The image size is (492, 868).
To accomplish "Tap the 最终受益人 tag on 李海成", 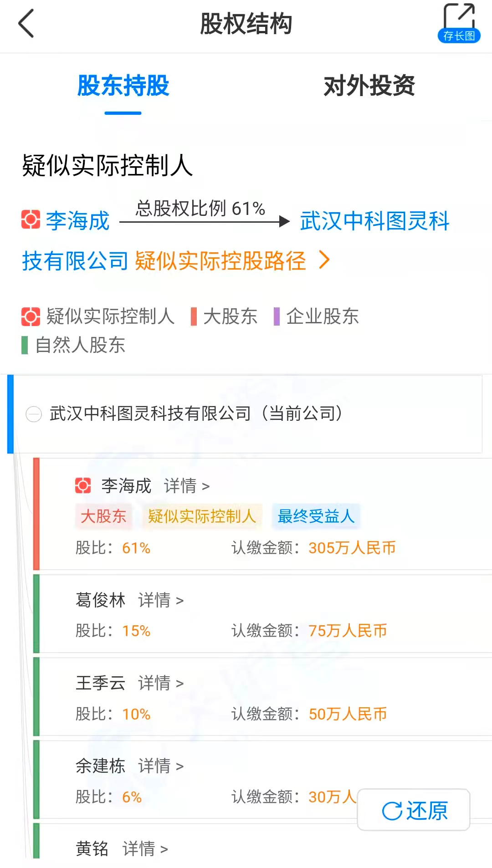I will coord(316,516).
